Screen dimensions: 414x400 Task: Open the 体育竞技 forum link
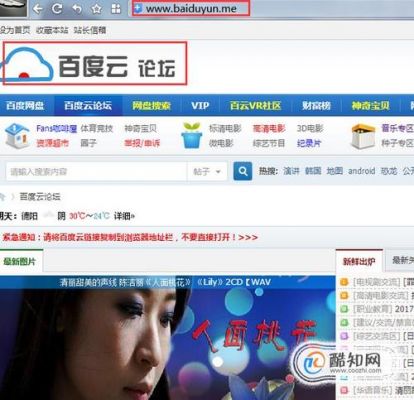coord(97,128)
